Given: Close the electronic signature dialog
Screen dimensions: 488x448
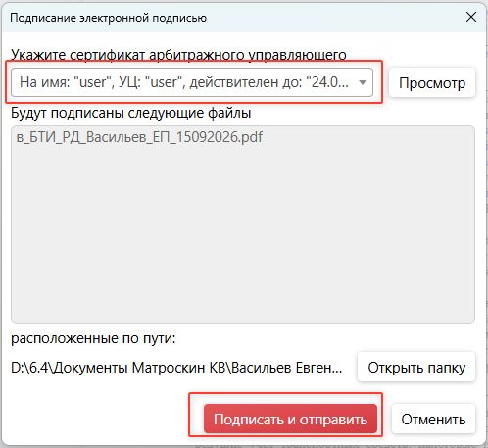Looking at the screenshot, I should [471, 17].
